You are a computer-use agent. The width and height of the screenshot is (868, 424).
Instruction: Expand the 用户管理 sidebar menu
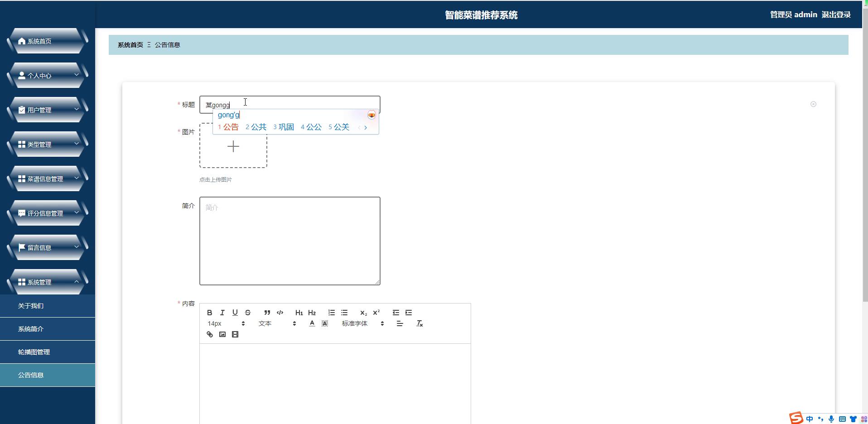(x=47, y=110)
